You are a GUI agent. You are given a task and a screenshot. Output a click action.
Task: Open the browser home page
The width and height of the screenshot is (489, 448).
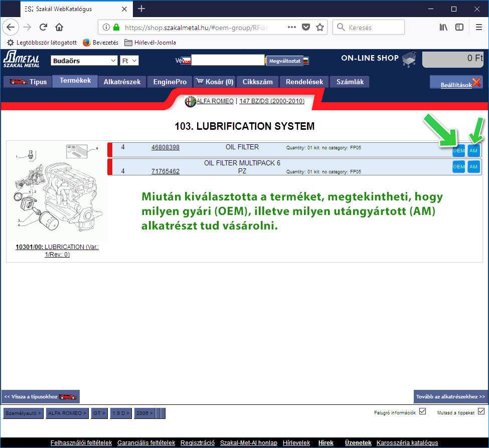coord(59,27)
